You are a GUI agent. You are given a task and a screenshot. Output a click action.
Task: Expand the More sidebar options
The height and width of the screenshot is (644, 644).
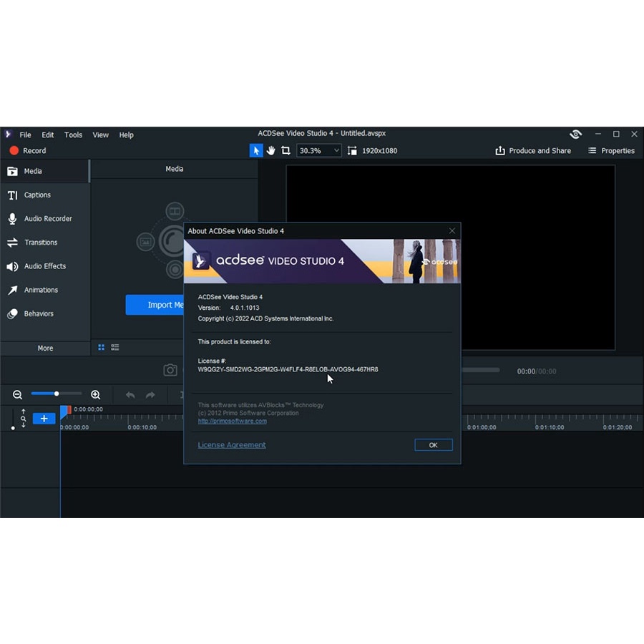click(45, 348)
